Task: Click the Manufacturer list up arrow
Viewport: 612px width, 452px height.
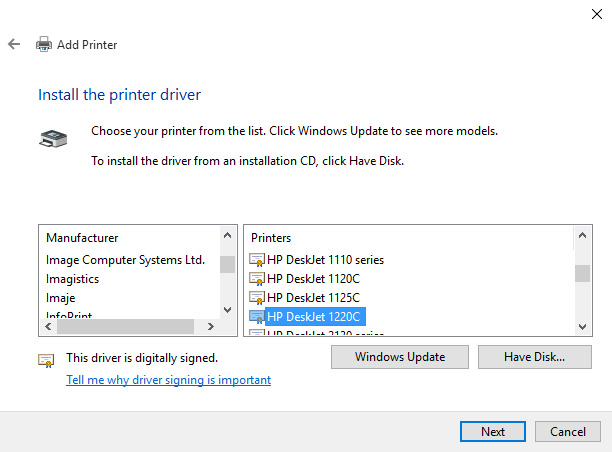Action: tap(228, 235)
